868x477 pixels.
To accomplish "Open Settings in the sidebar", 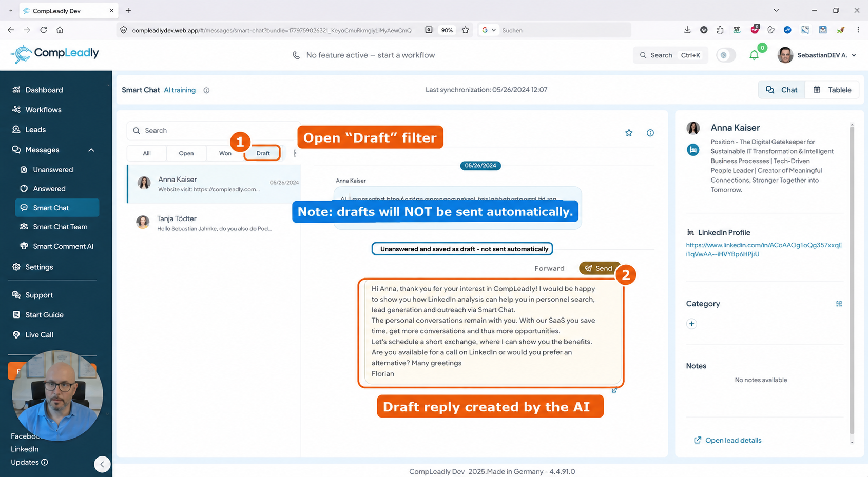I will point(39,267).
